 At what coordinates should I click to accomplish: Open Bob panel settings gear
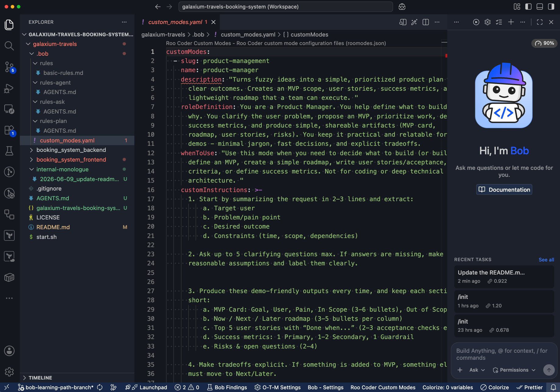tap(487, 22)
